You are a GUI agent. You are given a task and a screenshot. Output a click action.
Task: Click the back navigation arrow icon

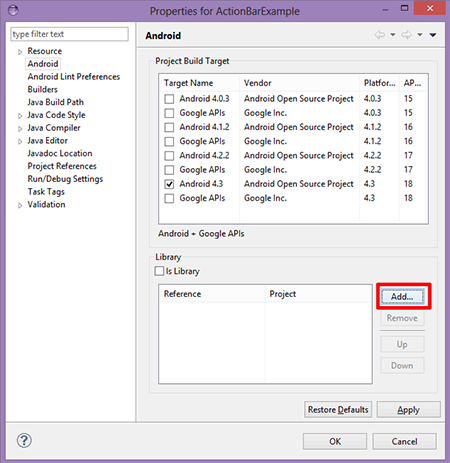[x=380, y=34]
